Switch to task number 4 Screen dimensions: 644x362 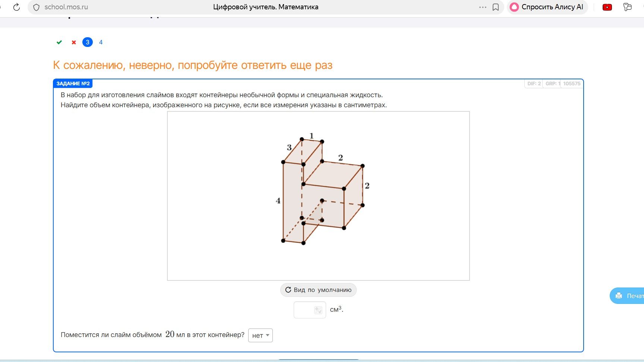point(101,42)
